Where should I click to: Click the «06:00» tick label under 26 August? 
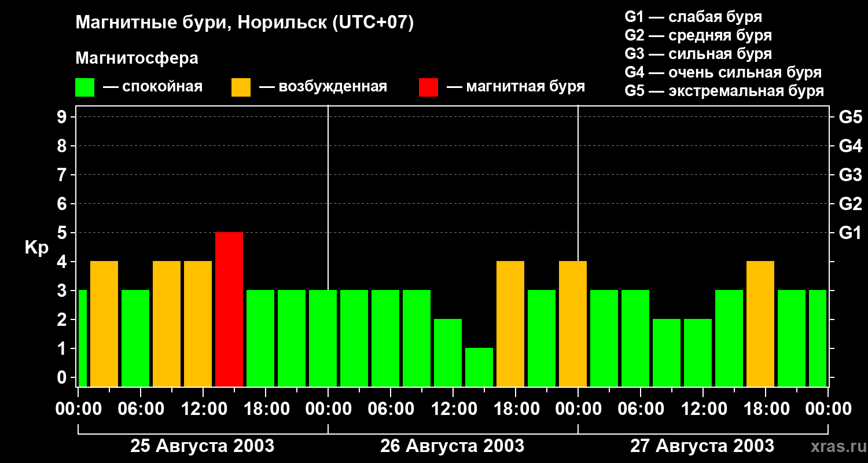pos(391,409)
